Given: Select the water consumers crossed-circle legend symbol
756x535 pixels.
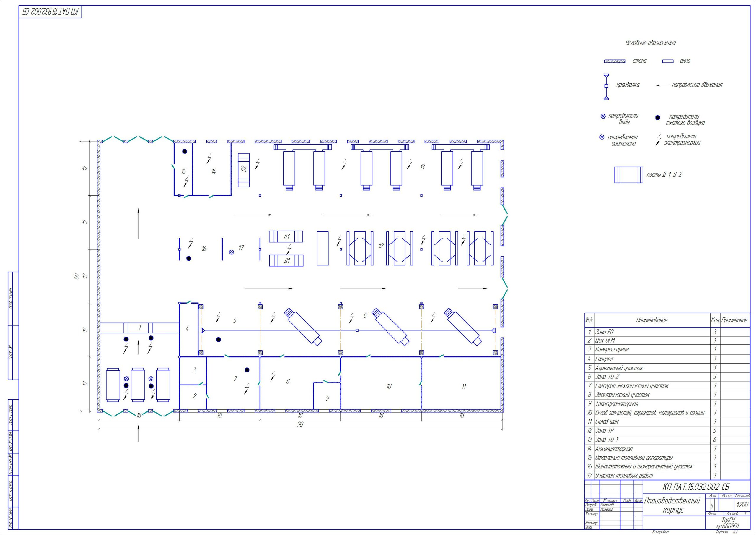Looking at the screenshot, I should tap(603, 116).
